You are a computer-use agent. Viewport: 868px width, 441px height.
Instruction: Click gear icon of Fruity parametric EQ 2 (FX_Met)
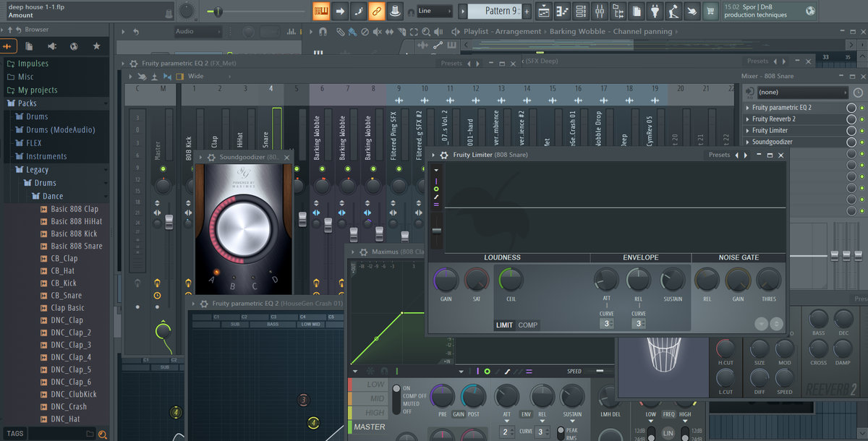click(x=133, y=64)
